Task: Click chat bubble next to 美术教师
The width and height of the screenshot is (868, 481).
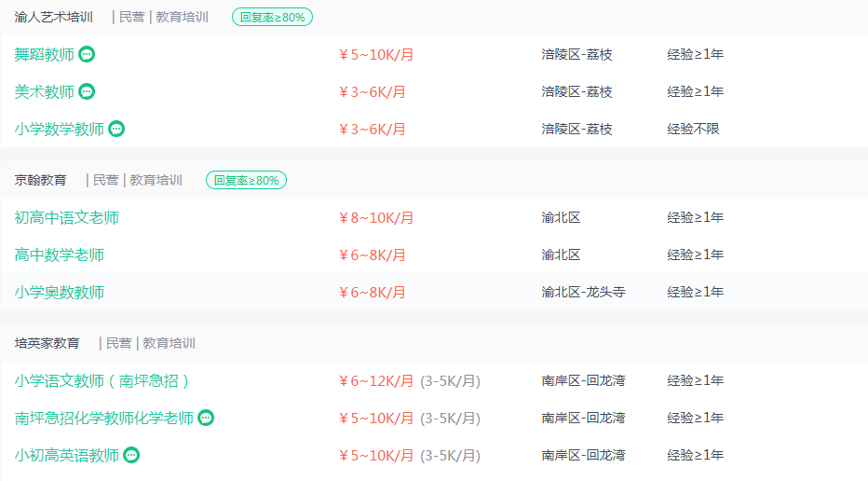Action: pyautogui.click(x=87, y=91)
